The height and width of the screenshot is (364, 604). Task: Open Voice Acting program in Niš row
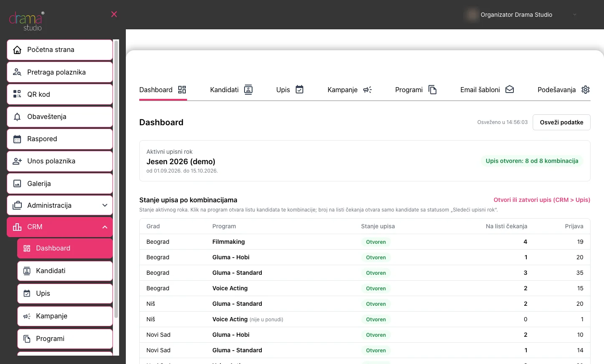click(230, 319)
